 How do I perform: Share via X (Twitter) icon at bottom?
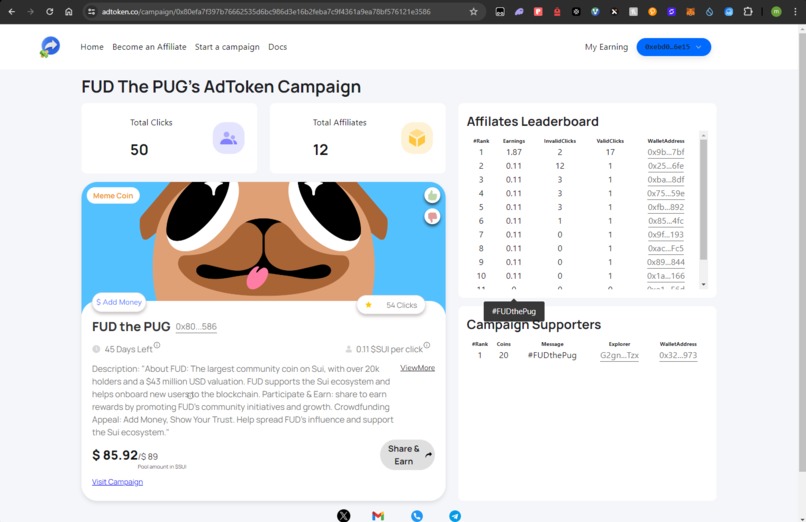(344, 515)
